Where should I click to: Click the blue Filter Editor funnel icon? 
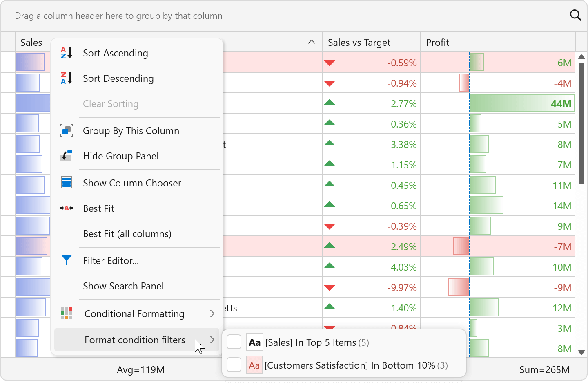click(66, 260)
